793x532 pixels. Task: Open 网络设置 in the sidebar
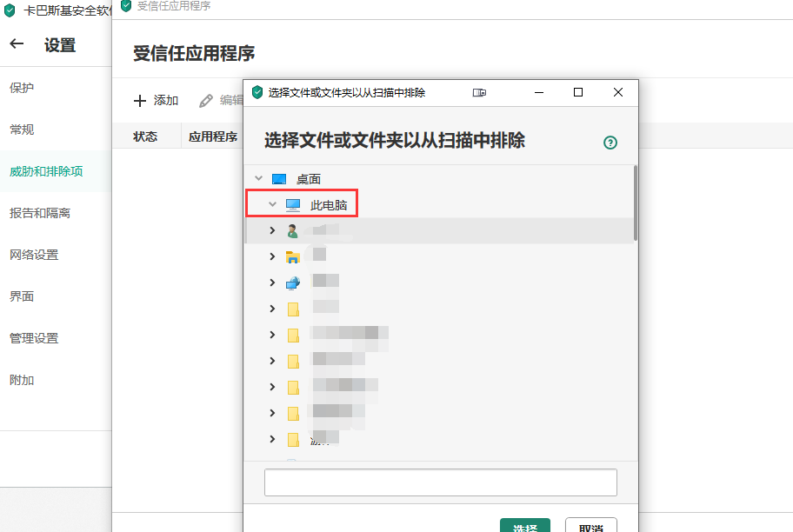click(x=34, y=255)
